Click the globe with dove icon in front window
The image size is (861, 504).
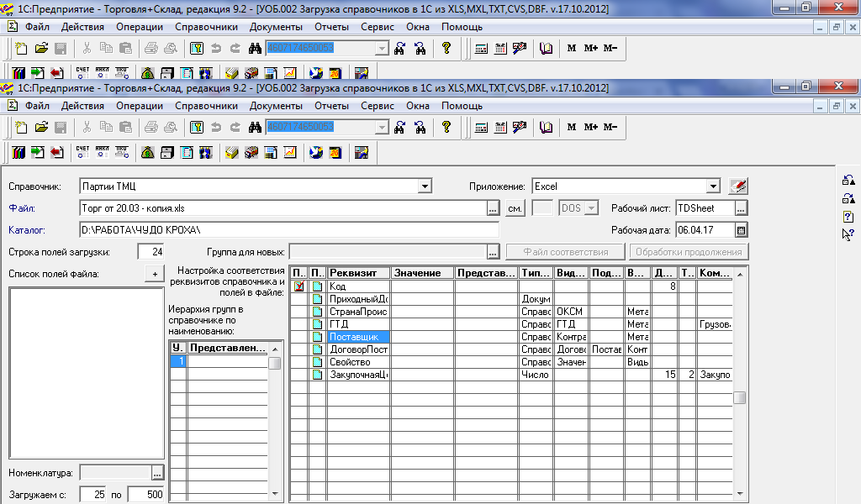tap(316, 153)
